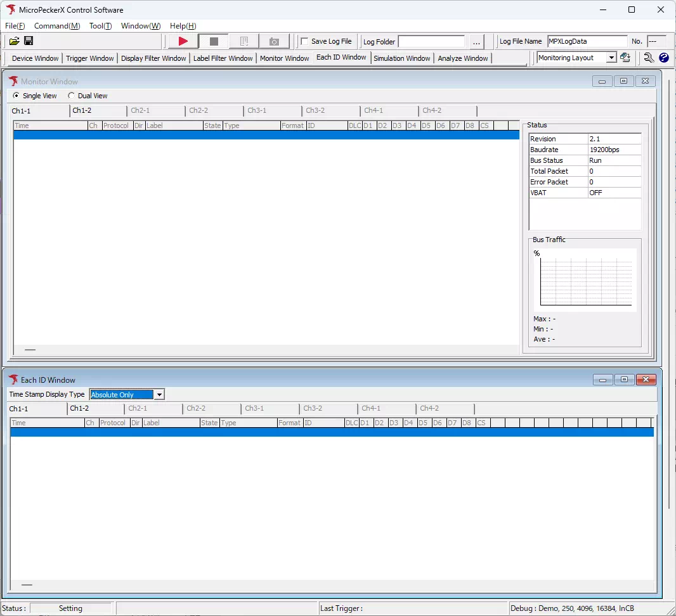This screenshot has width=676, height=616.
Task: Click inside the Log File Name field
Action: 587,41
